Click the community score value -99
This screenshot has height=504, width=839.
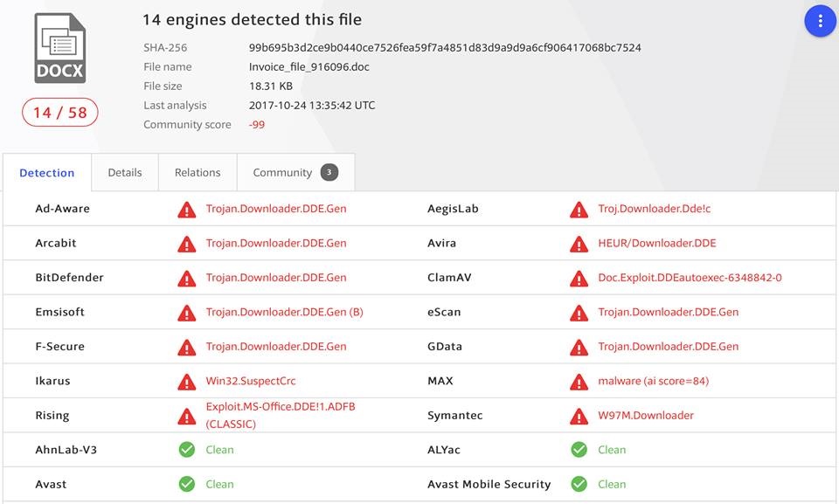[257, 125]
